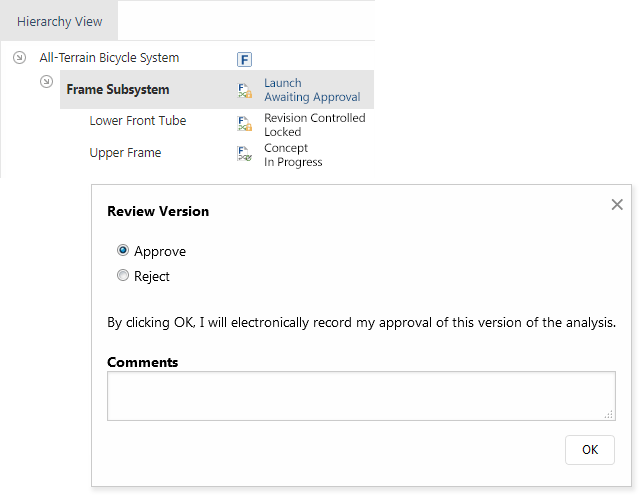The height and width of the screenshot is (502, 640).
Task: Collapse the Frame Subsystem node
Action: [x=46, y=82]
